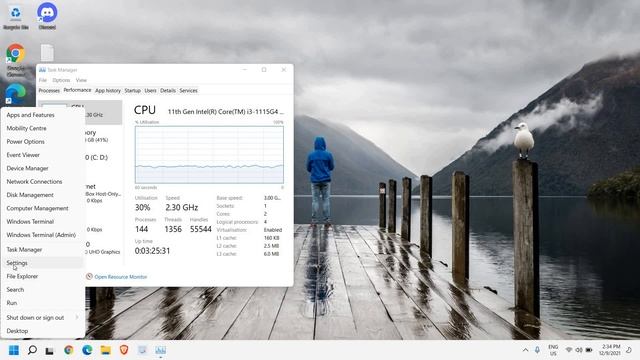Check the battery tray icon
The width and height of the screenshot is (640, 360).
[589, 350]
